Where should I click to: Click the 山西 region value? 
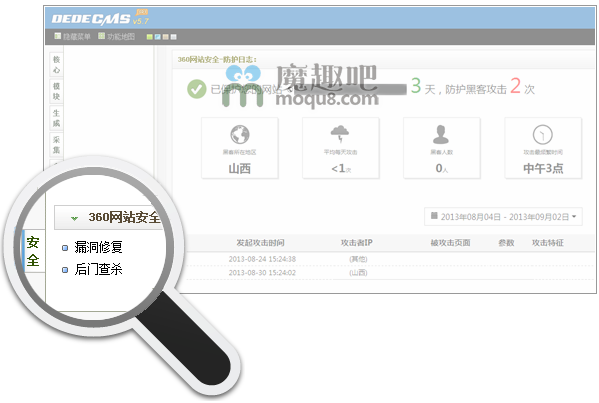[240, 168]
